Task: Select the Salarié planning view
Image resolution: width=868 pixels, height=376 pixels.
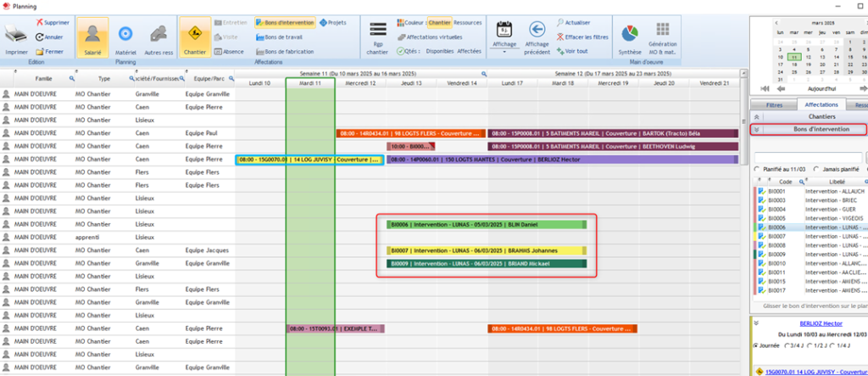Action: click(92, 37)
